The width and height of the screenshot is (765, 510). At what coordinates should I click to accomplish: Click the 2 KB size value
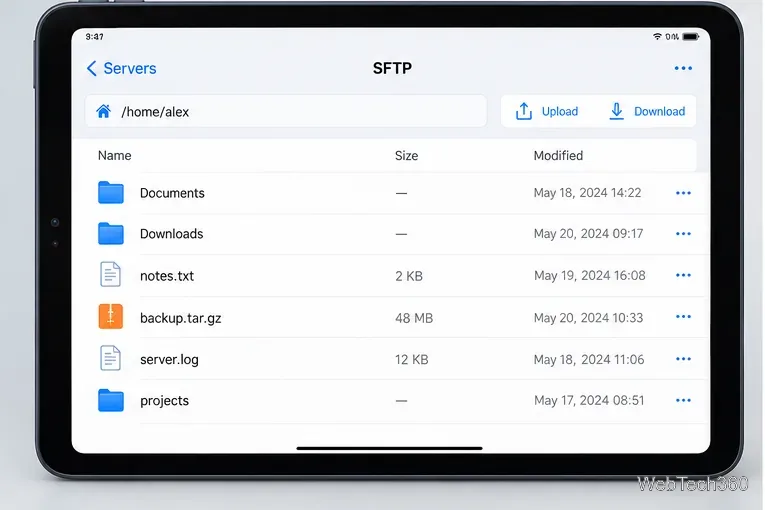(409, 276)
